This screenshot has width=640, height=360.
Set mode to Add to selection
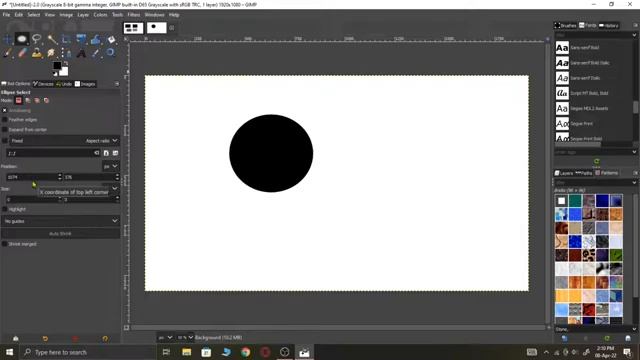coord(28,100)
